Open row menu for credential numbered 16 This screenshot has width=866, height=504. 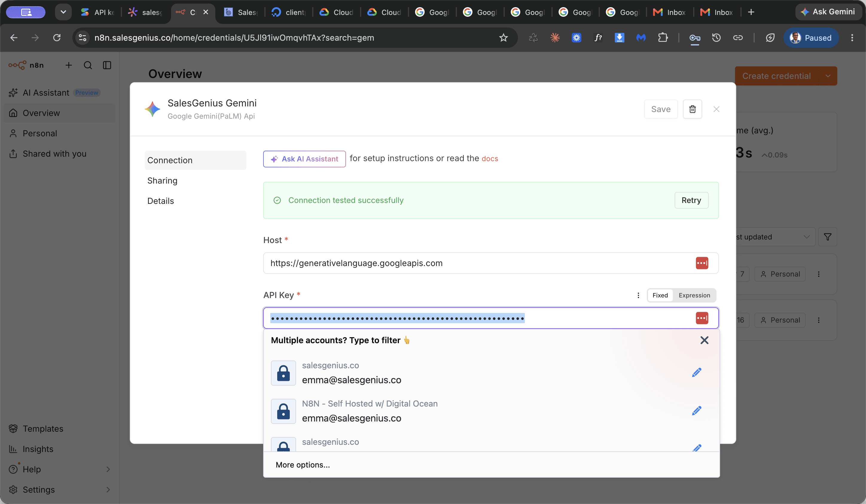(x=818, y=320)
